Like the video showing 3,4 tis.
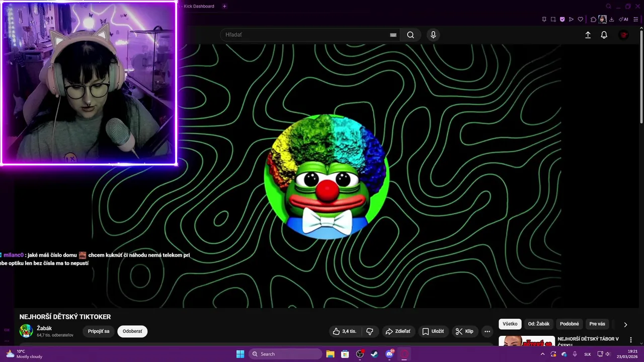644x362 pixels. (345, 331)
